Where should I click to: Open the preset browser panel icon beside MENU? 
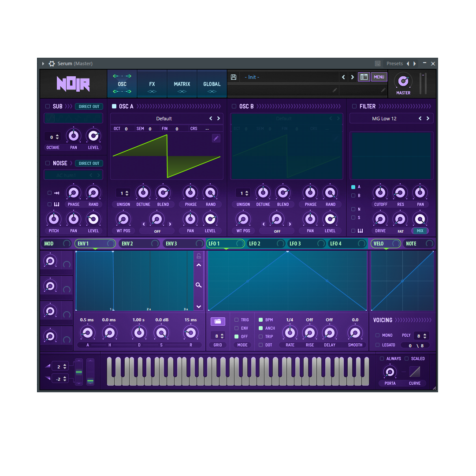pyautogui.click(x=364, y=77)
